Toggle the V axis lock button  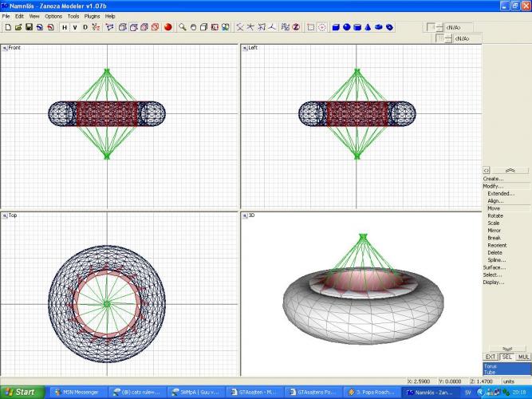pyautogui.click(x=74, y=27)
